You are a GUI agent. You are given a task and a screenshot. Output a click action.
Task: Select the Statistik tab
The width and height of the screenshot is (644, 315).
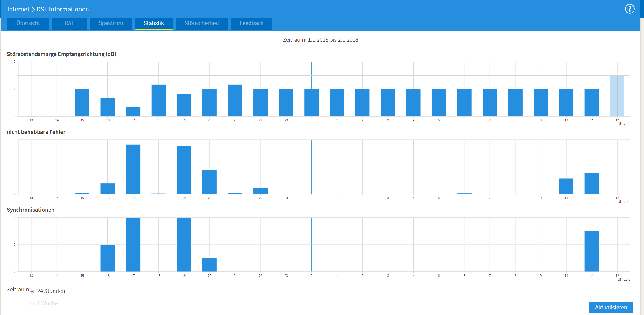coord(154,23)
